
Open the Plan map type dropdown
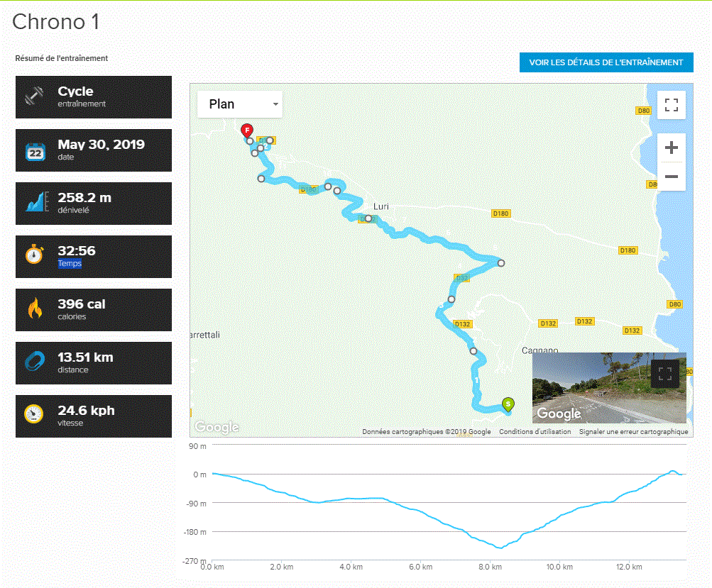[x=240, y=104]
